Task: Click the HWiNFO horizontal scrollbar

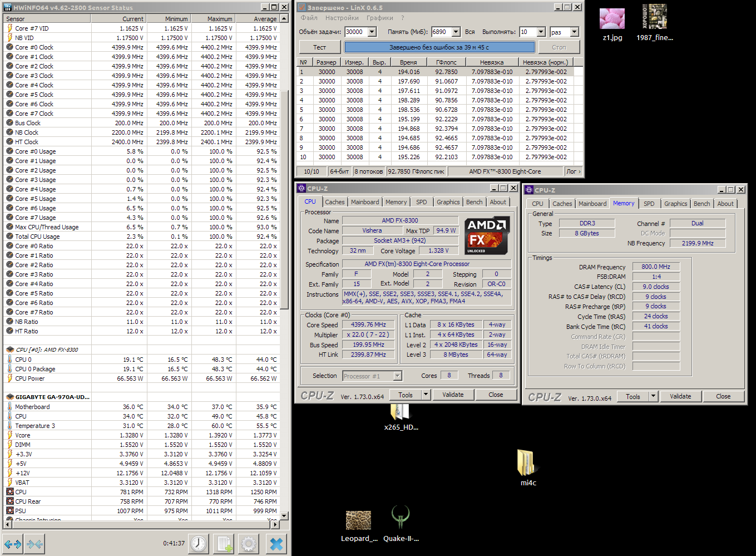Action: (x=141, y=524)
